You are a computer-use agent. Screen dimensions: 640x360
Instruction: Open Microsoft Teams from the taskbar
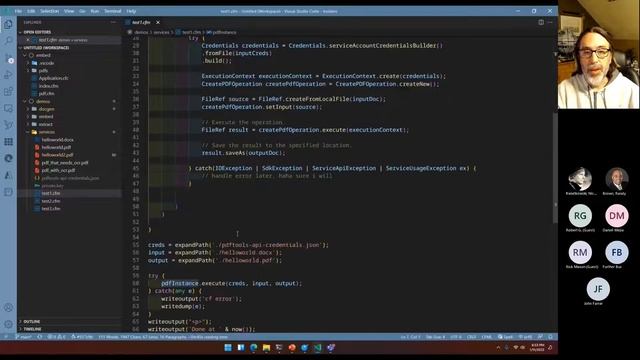pyautogui.click(x=331, y=348)
